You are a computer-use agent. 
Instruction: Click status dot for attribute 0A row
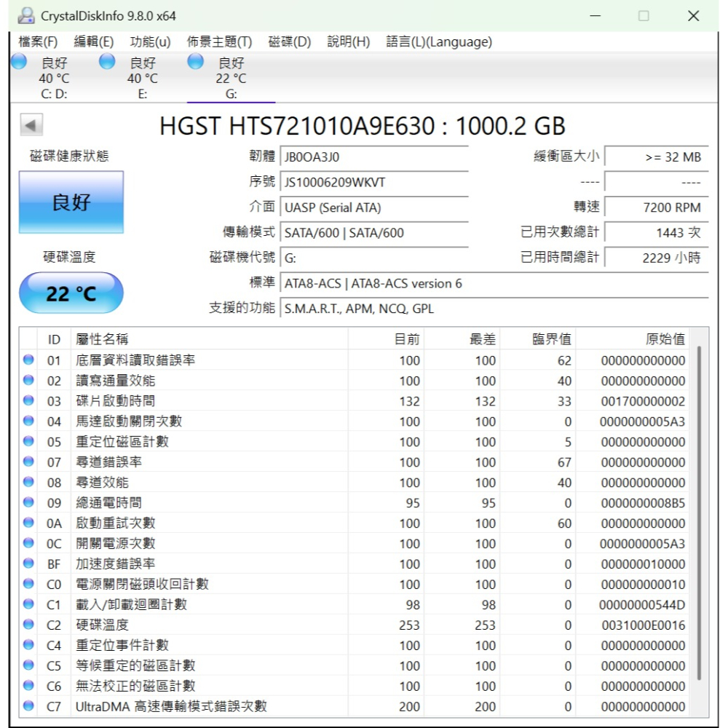(x=28, y=523)
